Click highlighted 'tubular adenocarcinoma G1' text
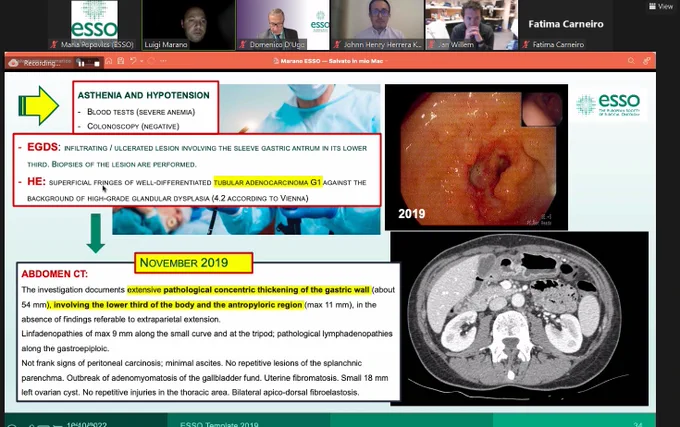This screenshot has width=680, height=427. coord(268,182)
